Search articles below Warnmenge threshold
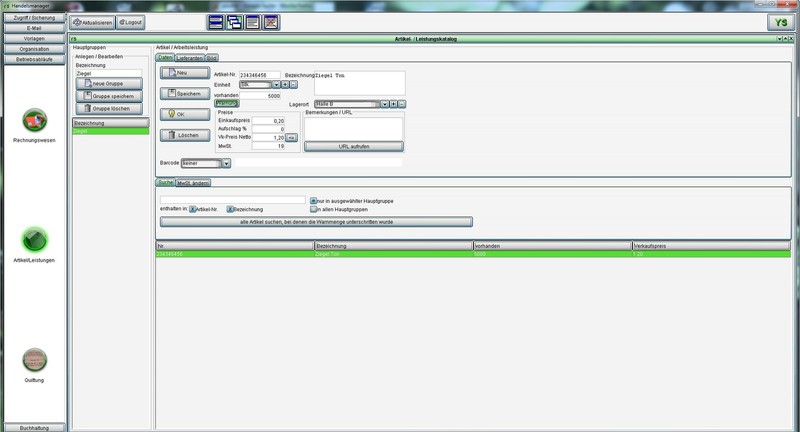Image resolution: width=800 pixels, height=432 pixels. [316, 222]
